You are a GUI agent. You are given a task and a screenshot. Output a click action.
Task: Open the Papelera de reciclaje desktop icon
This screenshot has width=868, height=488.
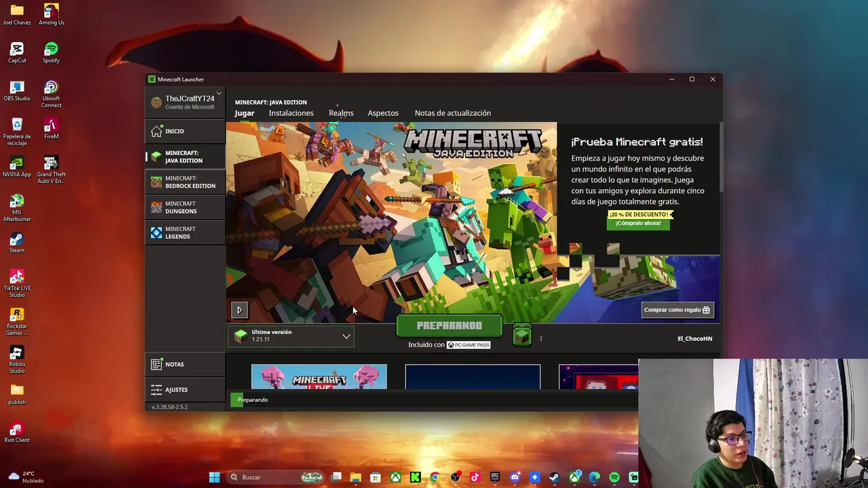point(17,131)
